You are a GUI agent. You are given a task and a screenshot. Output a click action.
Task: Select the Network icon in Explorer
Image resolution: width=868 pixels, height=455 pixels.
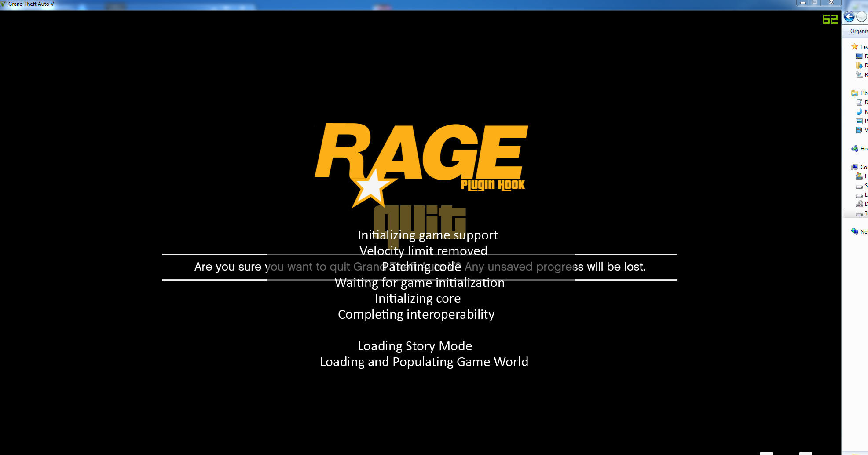pos(855,232)
